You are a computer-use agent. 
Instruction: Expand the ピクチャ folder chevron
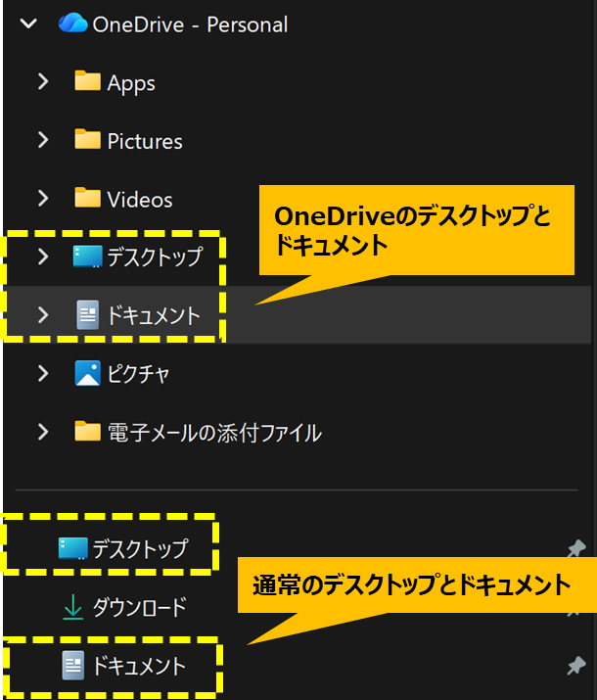coord(43,373)
